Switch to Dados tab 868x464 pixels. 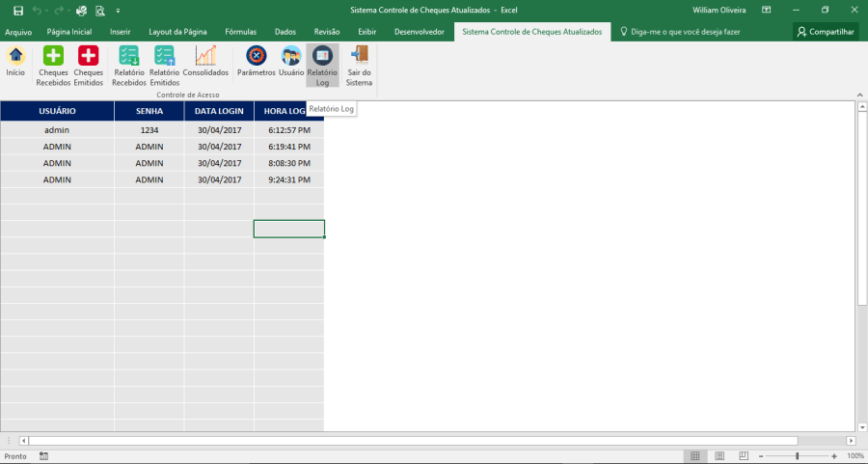click(x=285, y=32)
